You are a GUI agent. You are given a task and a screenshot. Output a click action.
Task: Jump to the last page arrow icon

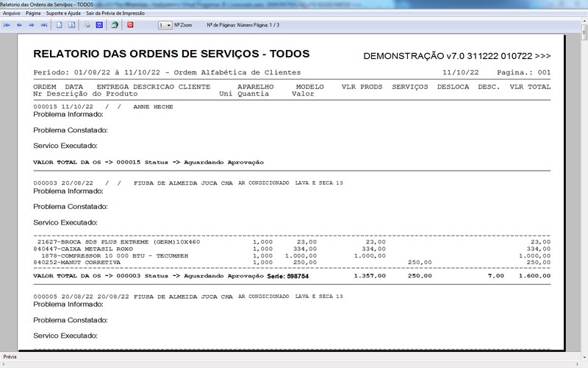[x=44, y=25]
